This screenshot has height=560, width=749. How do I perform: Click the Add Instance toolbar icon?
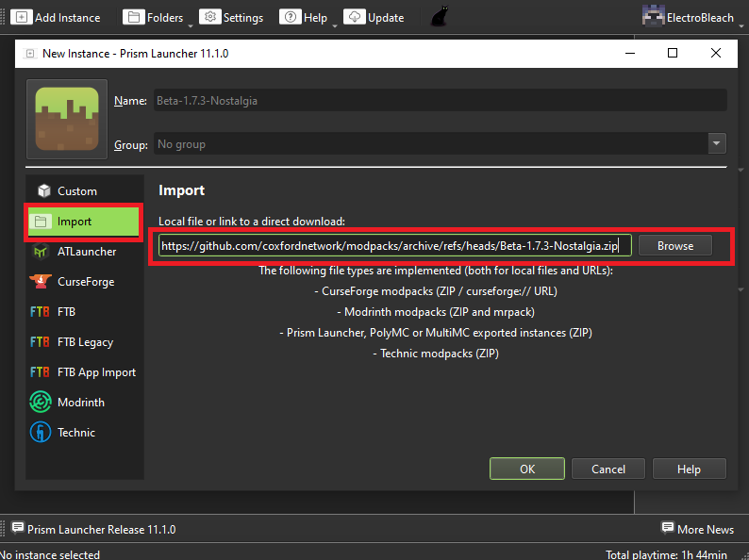coord(21,17)
